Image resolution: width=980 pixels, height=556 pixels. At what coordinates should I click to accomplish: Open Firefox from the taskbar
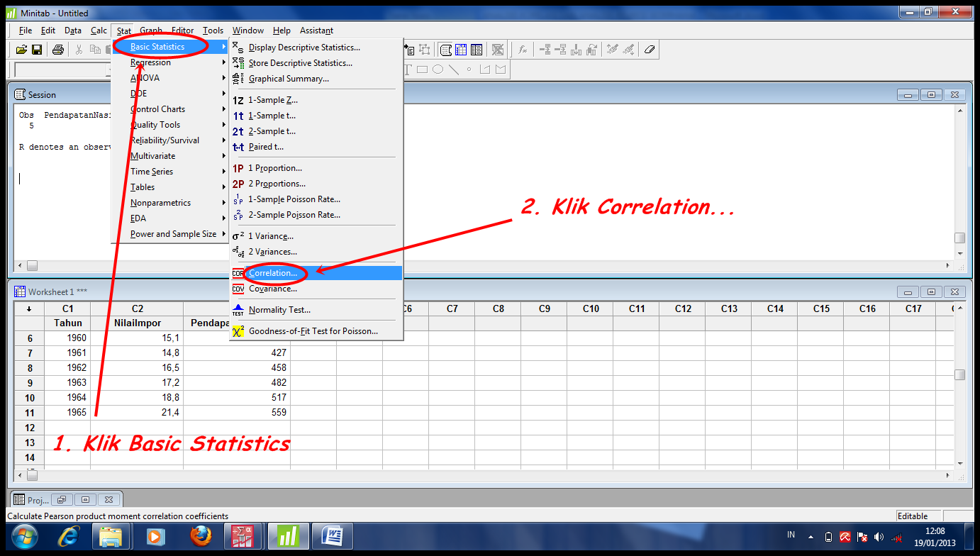coord(201,537)
